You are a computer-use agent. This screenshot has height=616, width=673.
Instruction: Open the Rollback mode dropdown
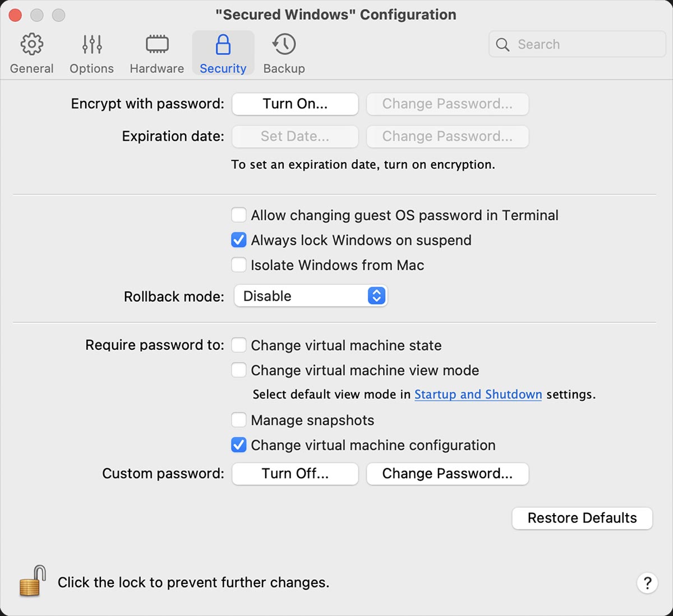310,296
